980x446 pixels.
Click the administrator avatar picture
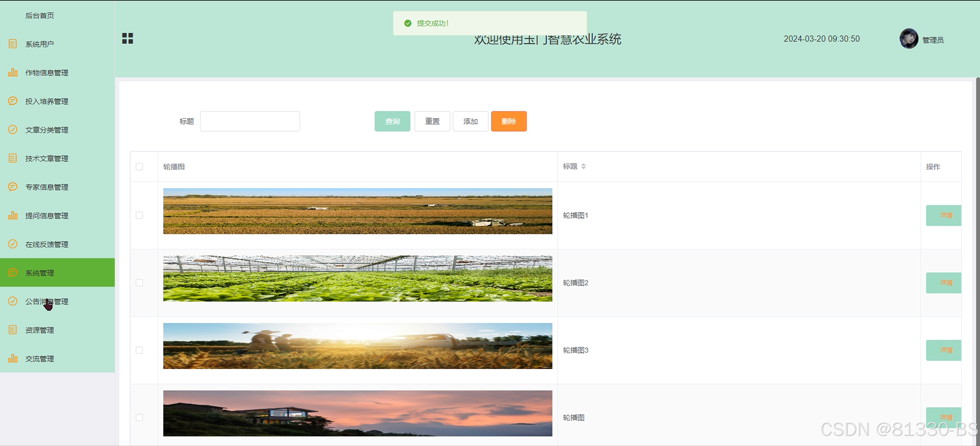pyautogui.click(x=909, y=39)
